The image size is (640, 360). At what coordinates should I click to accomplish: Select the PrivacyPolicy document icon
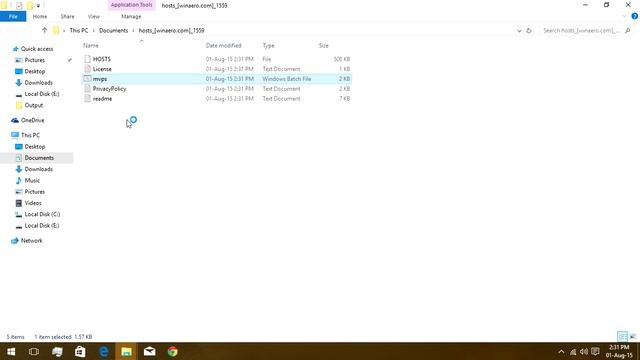(x=87, y=89)
